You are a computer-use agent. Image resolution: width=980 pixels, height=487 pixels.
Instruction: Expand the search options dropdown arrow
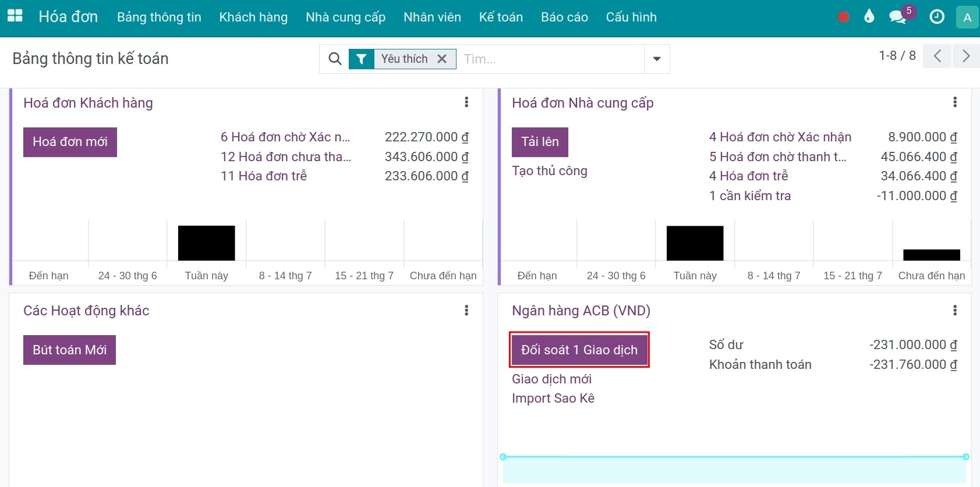coord(657,59)
